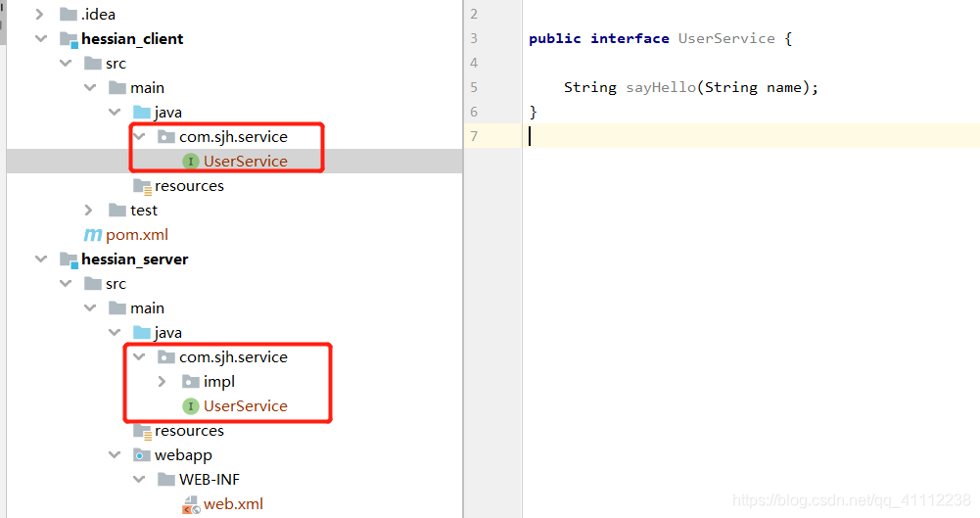Viewport: 980px width, 518px height.
Task: Collapse the main folder under hessian_server
Action: point(90,308)
